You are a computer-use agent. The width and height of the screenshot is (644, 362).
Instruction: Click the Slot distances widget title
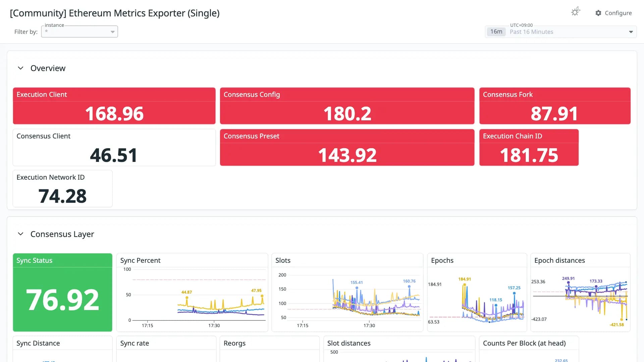[349, 343]
